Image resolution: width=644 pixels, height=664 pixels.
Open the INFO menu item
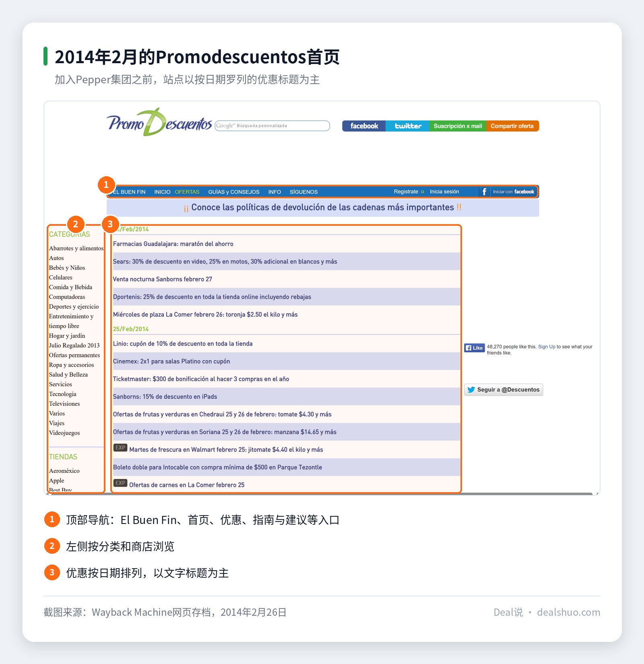click(275, 192)
